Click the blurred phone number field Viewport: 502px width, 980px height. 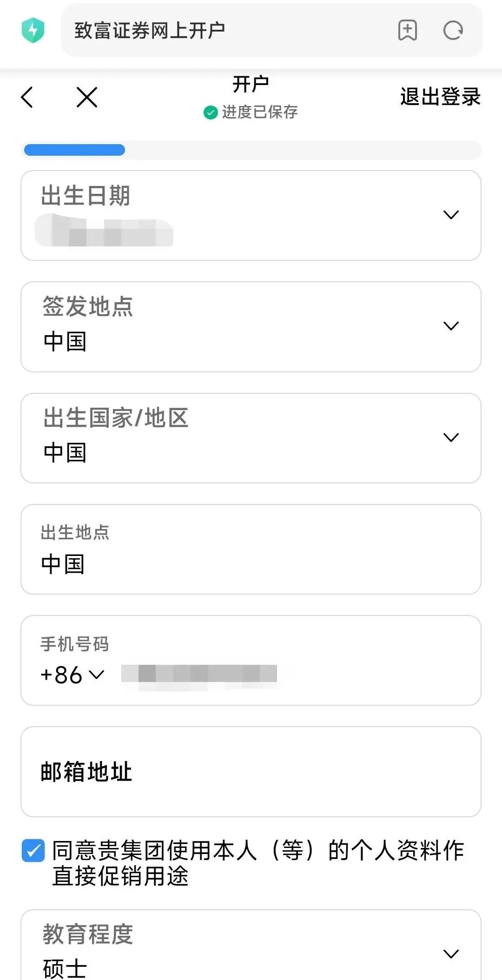point(199,674)
